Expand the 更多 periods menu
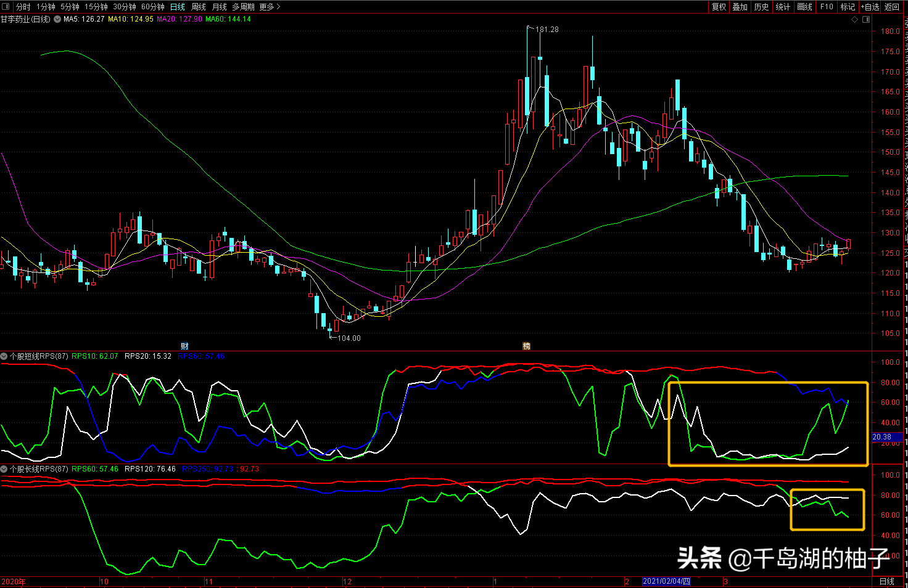Image resolution: width=908 pixels, height=588 pixels. [x=270, y=7]
